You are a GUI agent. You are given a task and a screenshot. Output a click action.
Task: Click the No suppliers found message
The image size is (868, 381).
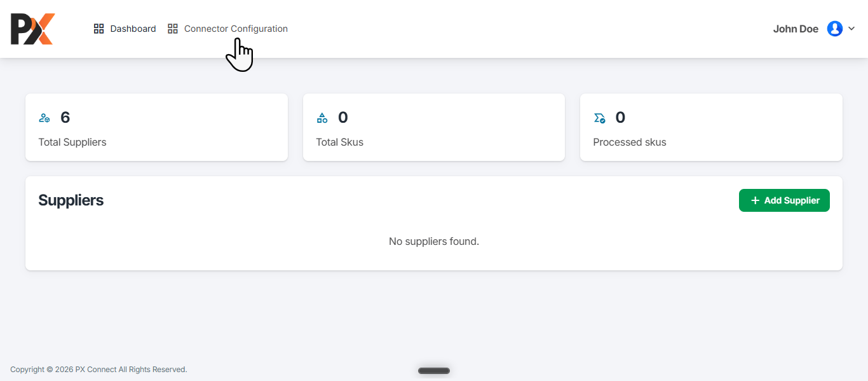pyautogui.click(x=434, y=242)
